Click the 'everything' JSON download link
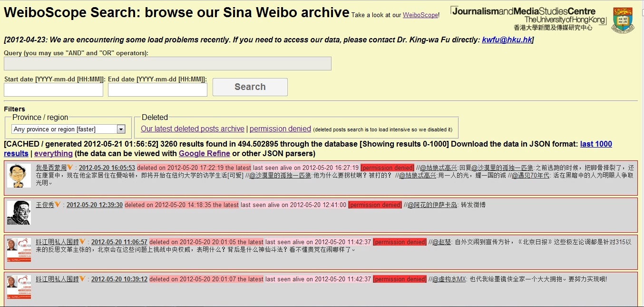This screenshot has width=644, height=307. (x=53, y=153)
